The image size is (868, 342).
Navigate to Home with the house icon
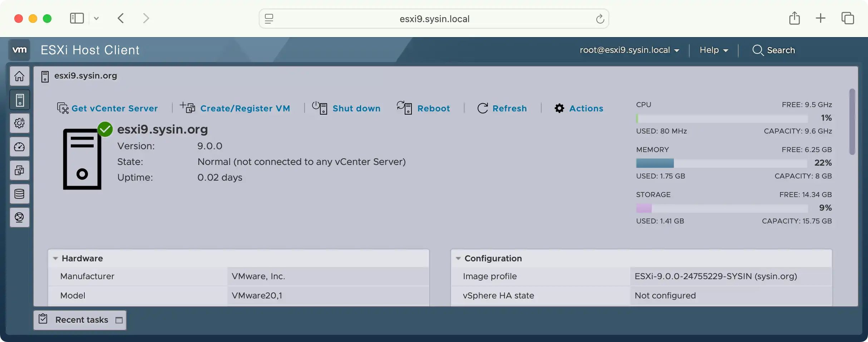point(19,76)
